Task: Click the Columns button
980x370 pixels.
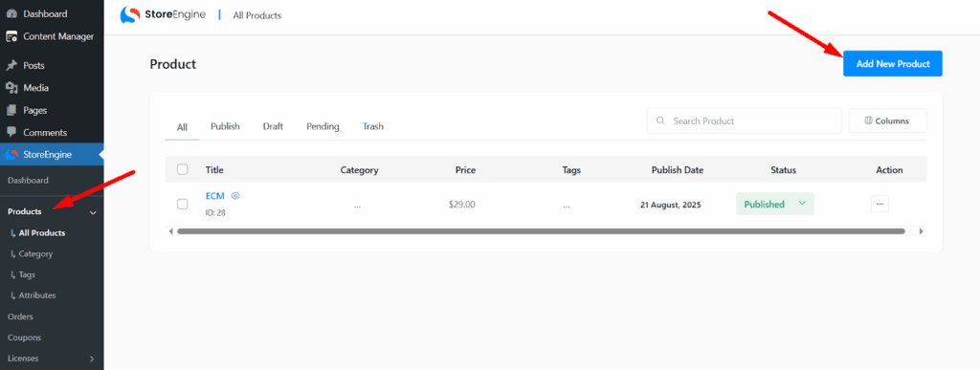Action: click(887, 121)
